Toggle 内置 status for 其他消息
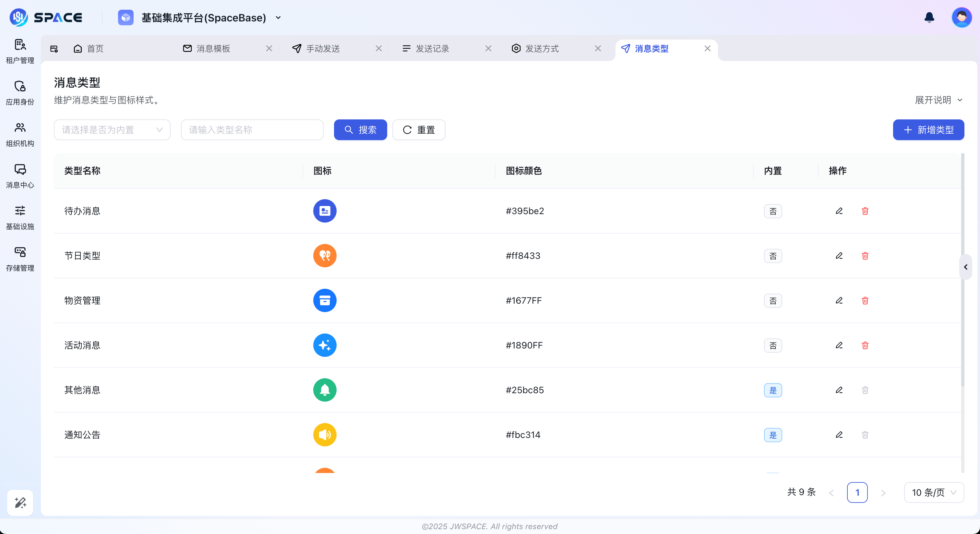The image size is (980, 534). click(773, 390)
